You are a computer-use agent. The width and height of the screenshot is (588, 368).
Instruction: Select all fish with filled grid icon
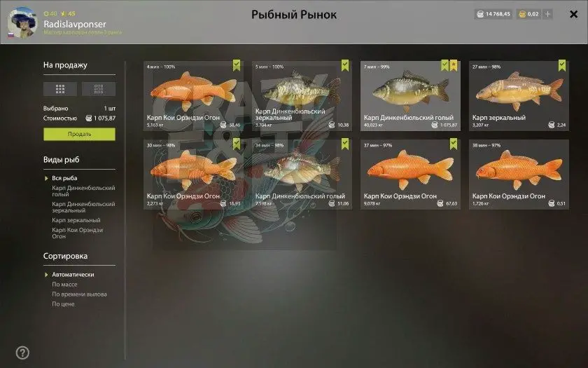tap(60, 89)
